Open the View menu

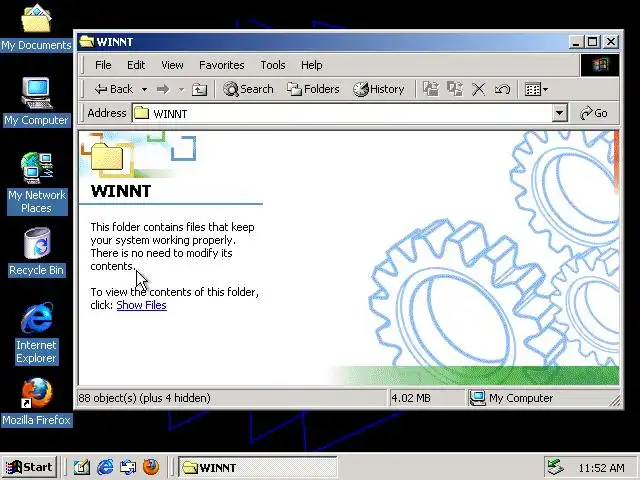coord(172,65)
